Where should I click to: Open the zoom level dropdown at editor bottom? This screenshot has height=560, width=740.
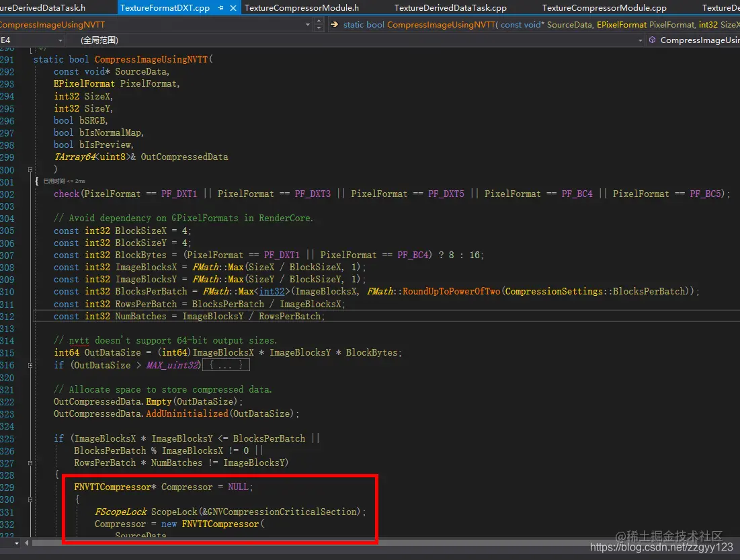click(x=17, y=543)
